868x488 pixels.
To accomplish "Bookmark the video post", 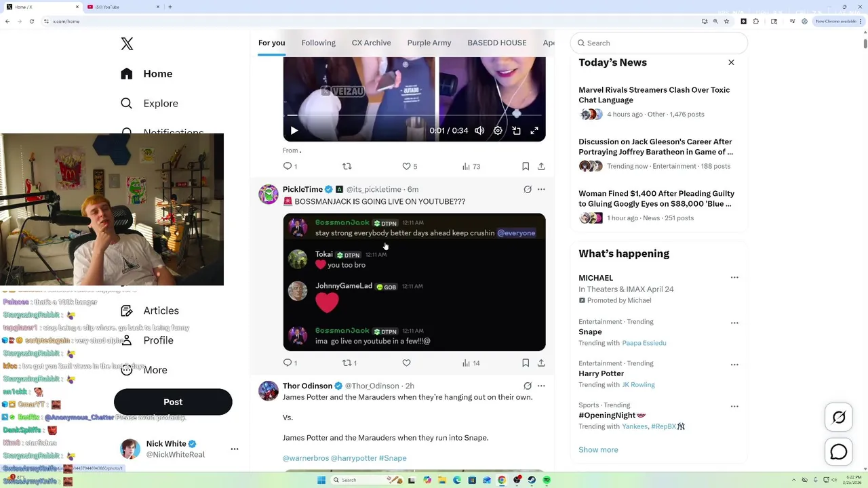I will tap(526, 166).
